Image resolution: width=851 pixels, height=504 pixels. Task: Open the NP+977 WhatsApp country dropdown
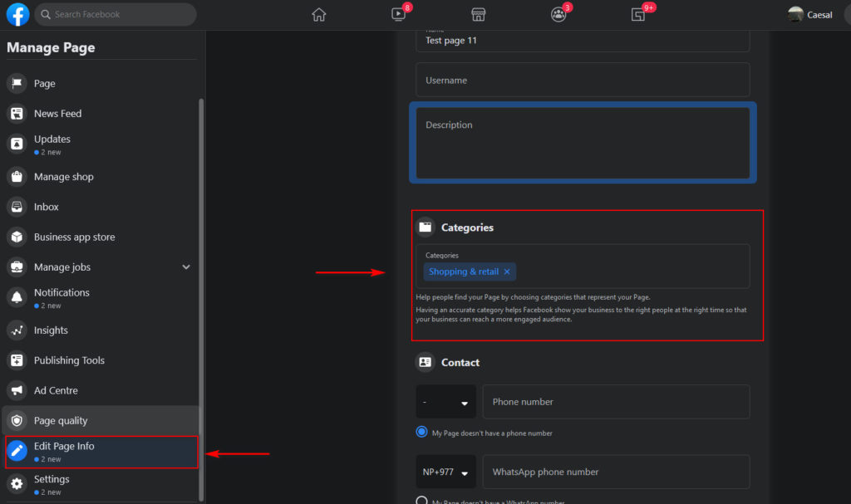[445, 472]
